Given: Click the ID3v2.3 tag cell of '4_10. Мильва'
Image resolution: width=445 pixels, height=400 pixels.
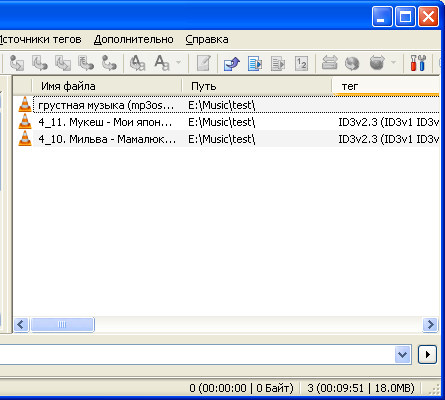Looking at the screenshot, I should [x=389, y=139].
